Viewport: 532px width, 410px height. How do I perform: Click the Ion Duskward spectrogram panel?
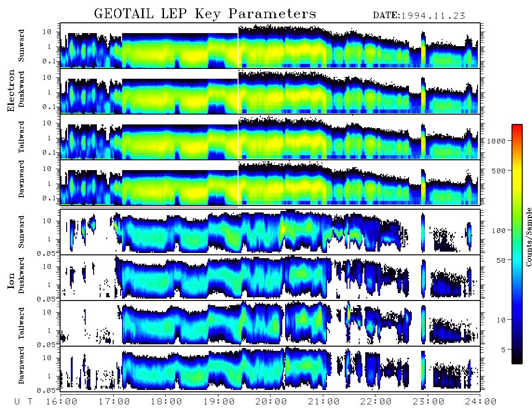(270, 278)
